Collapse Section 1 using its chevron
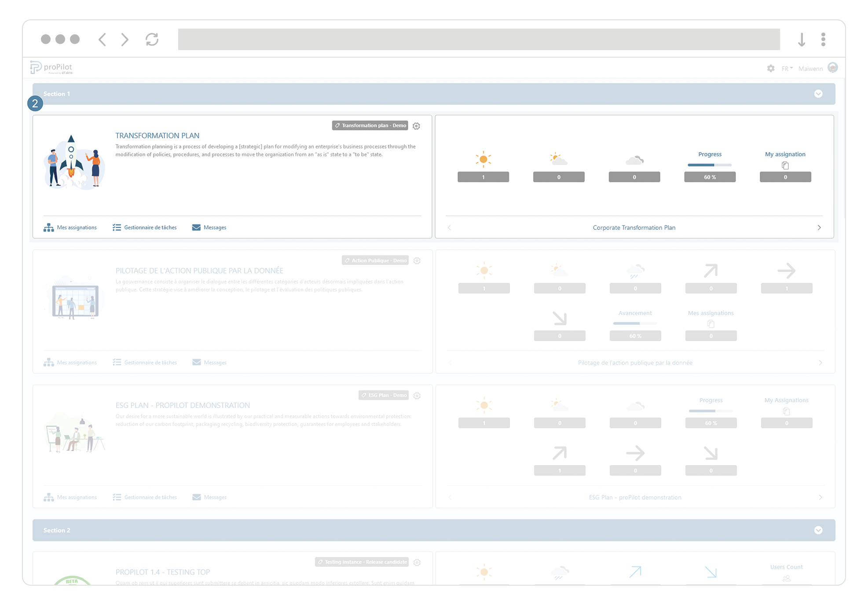868x609 pixels. (x=819, y=94)
